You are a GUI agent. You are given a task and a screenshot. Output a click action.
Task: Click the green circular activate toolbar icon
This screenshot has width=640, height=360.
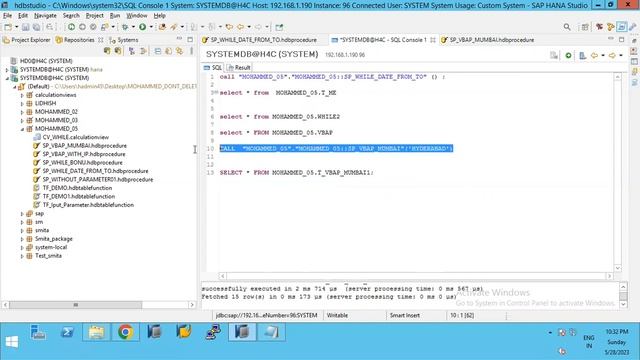click(71, 27)
